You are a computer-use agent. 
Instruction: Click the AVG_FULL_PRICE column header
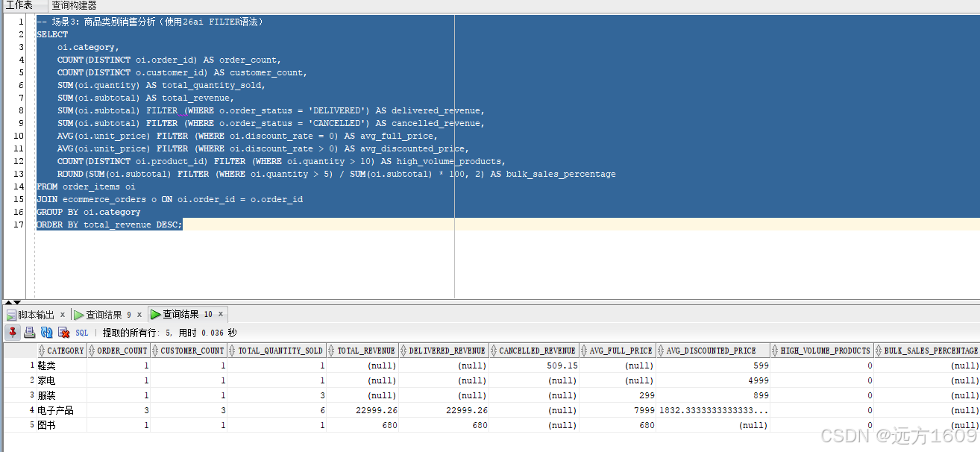617,351
